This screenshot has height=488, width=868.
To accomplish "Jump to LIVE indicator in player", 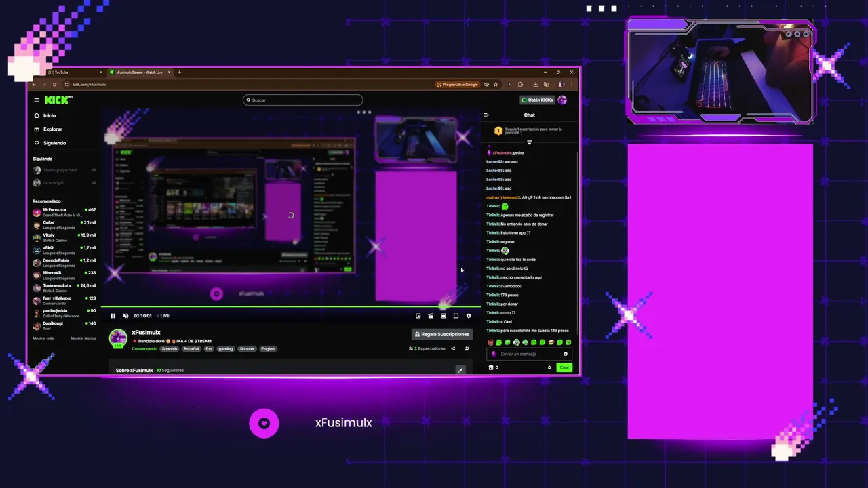I will click(x=163, y=316).
